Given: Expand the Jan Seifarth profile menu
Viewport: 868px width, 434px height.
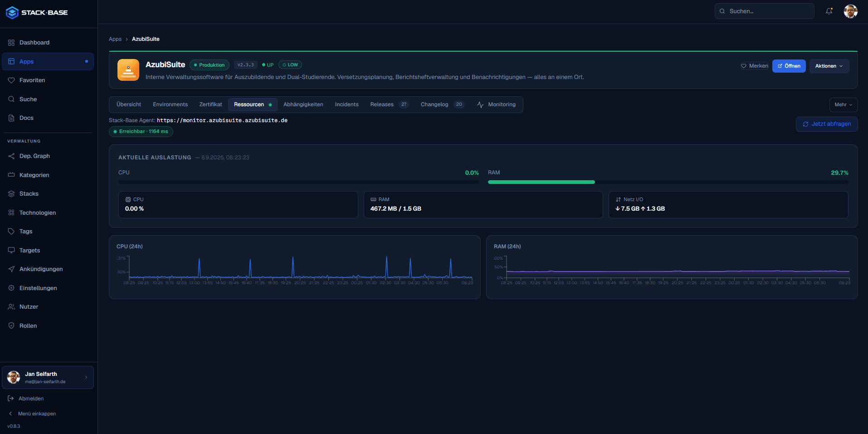Looking at the screenshot, I should [48, 377].
